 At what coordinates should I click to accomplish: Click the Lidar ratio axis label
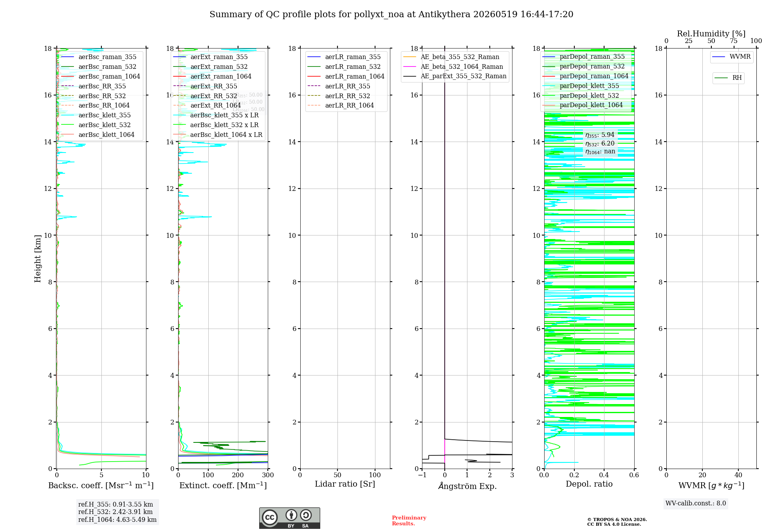[345, 484]
